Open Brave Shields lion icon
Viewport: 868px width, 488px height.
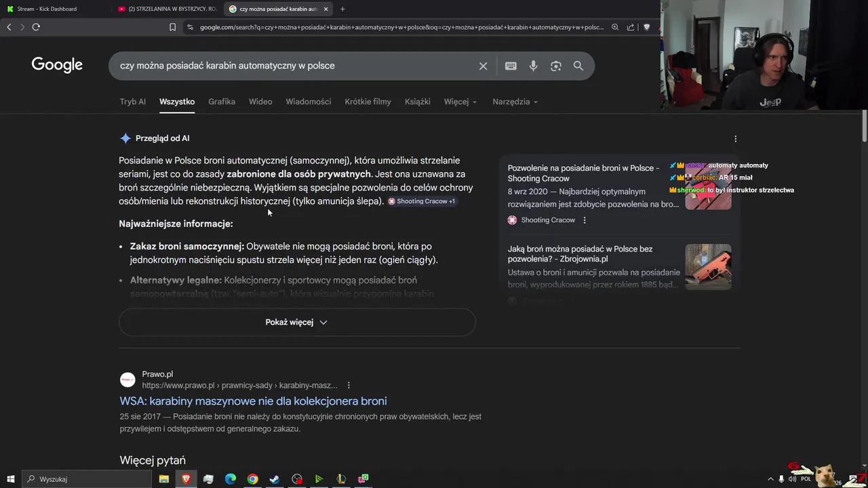click(646, 27)
